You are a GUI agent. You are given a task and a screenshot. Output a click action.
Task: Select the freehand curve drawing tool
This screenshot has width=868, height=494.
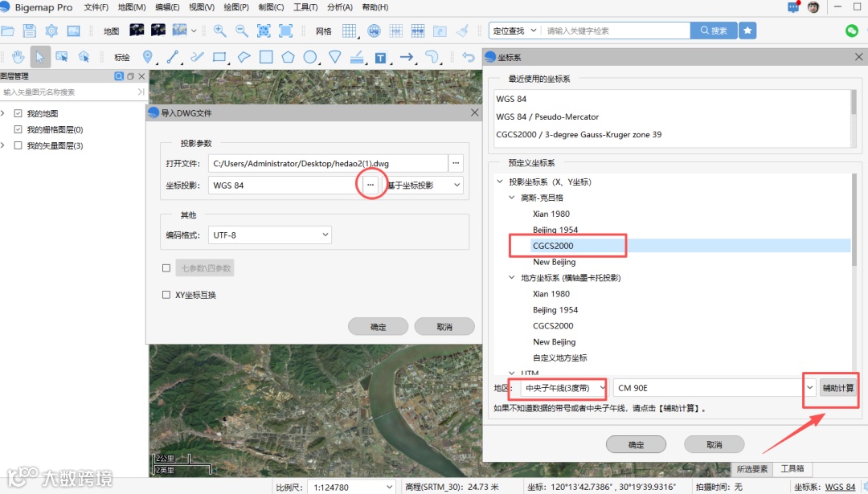[x=197, y=56]
